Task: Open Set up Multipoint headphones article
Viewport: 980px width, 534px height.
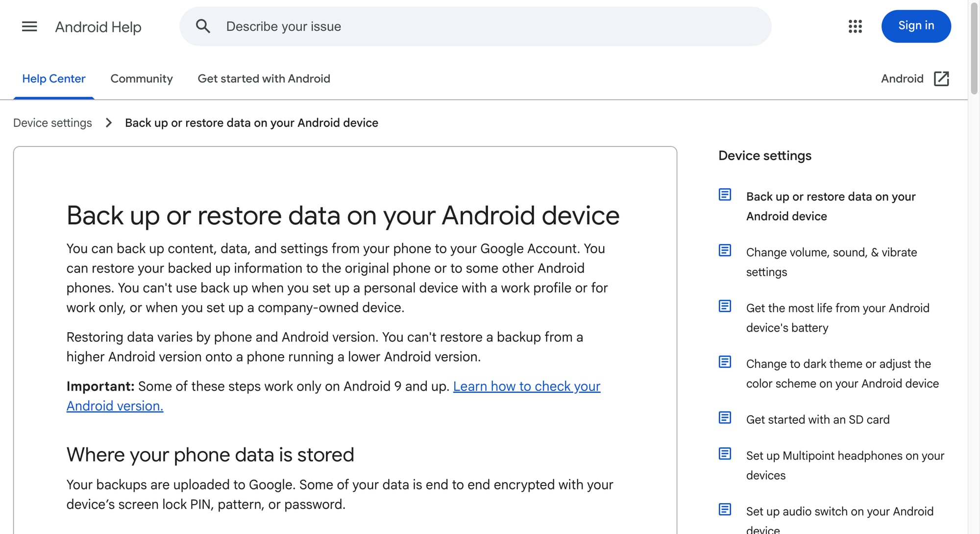Action: [x=845, y=465]
